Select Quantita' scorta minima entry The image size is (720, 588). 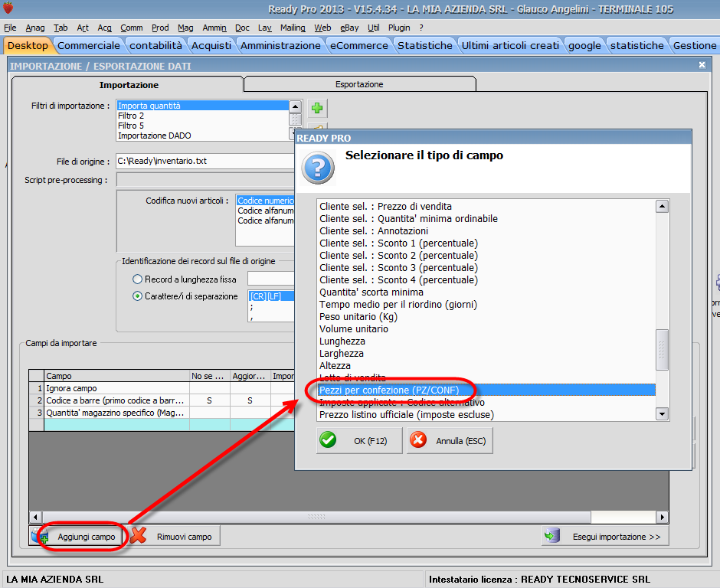click(486, 292)
